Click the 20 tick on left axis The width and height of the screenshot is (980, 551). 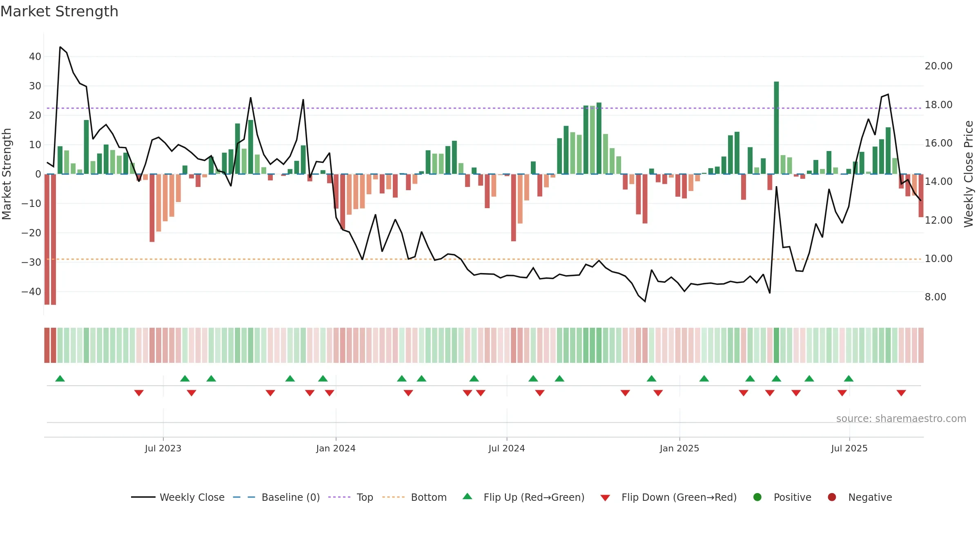35,116
